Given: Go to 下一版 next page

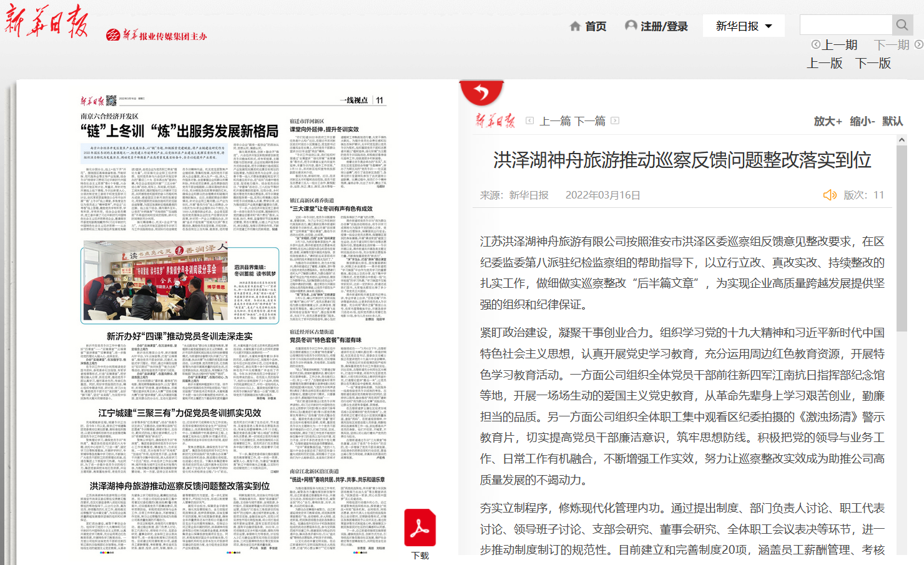Looking at the screenshot, I should tap(873, 63).
